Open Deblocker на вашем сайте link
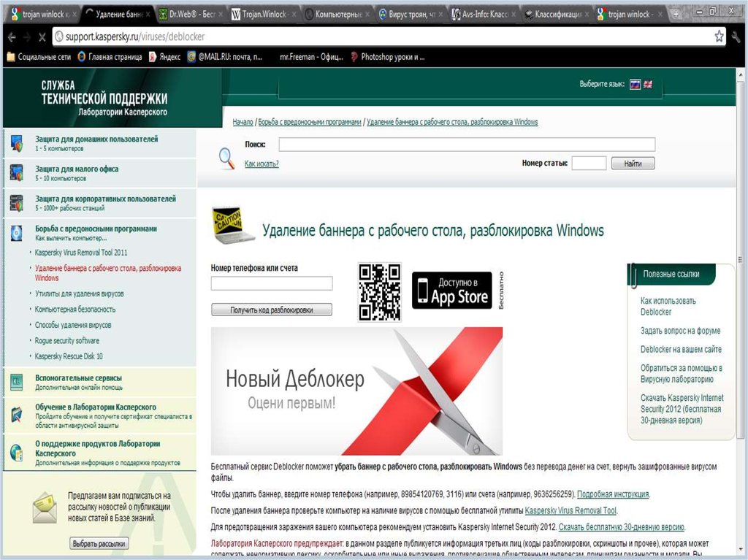 [681, 349]
